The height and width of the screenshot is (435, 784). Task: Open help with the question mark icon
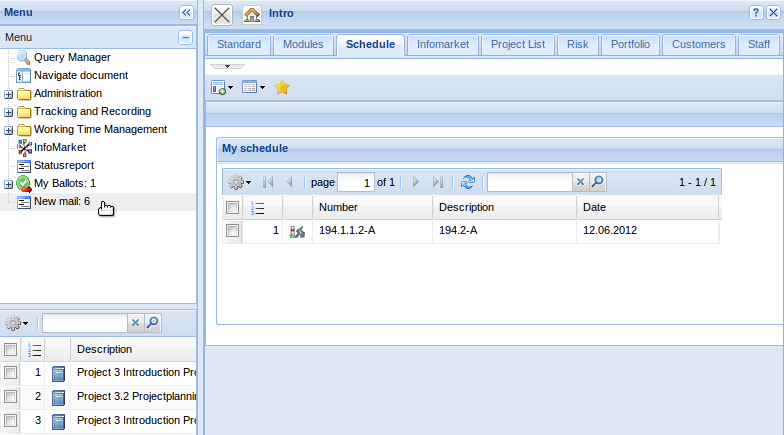[x=756, y=12]
